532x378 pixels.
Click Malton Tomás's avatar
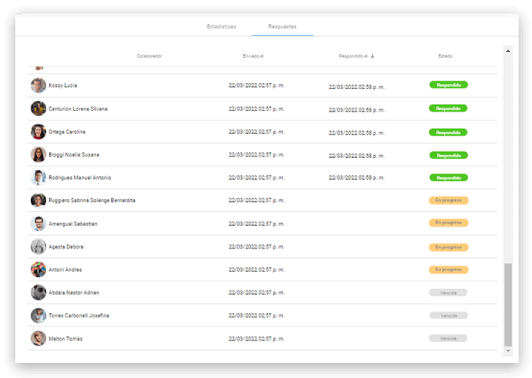[38, 339]
